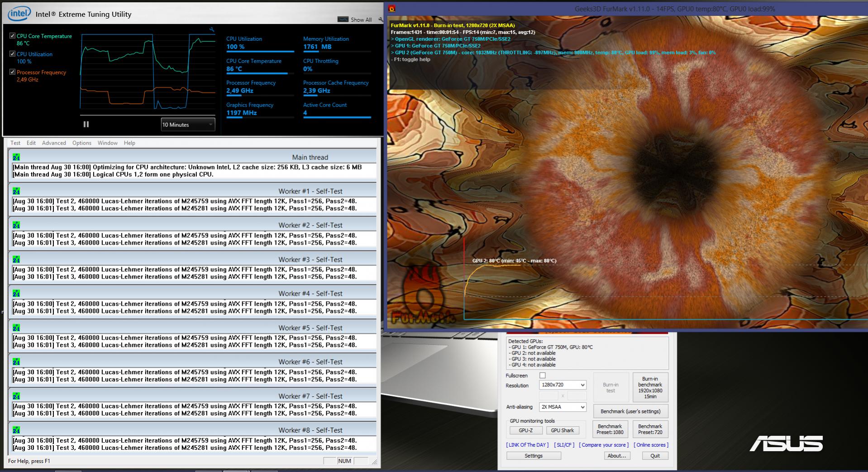Launch GPU-Z from GPU monitoring tools
The image size is (868, 472).
point(525,430)
